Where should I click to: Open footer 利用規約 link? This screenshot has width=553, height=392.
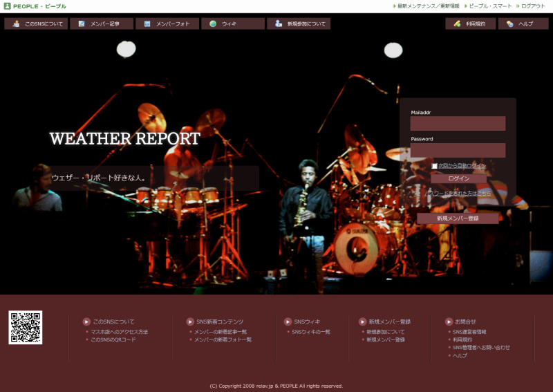tap(462, 339)
